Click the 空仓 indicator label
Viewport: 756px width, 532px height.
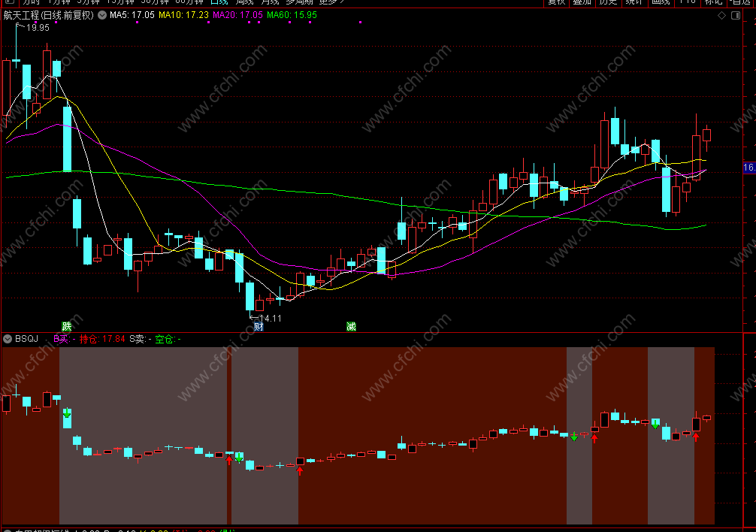pos(168,339)
